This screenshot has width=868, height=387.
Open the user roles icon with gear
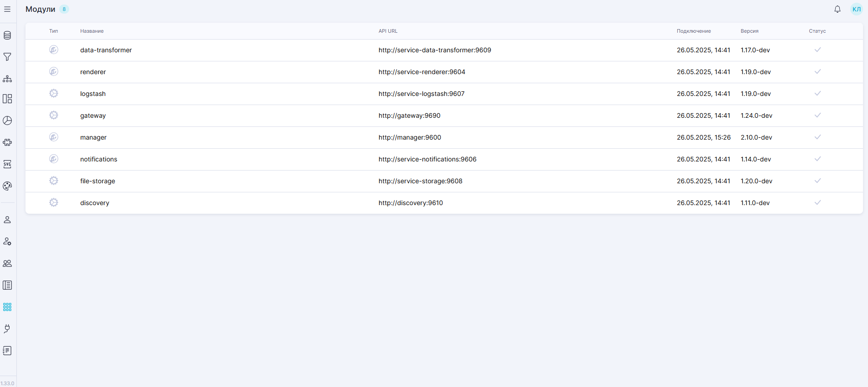7,241
